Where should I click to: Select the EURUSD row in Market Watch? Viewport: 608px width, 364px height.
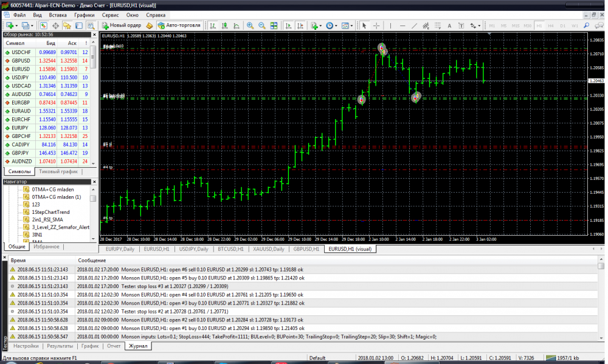(47, 69)
